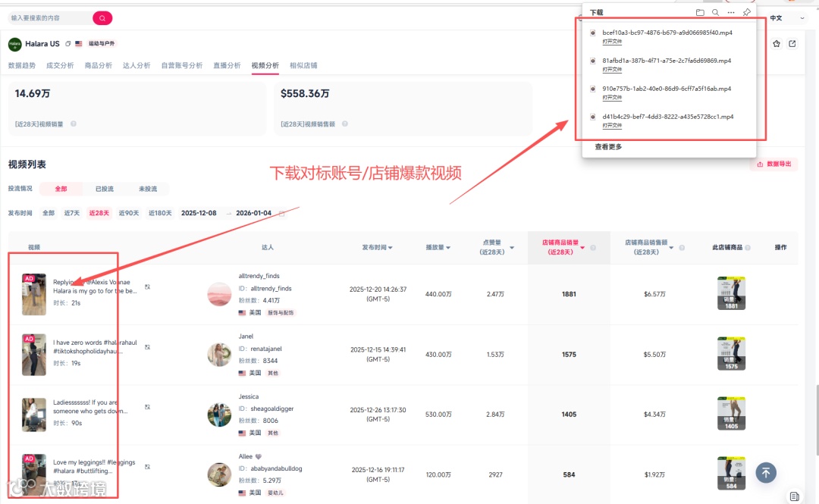
Task: Click the Halara shop logo avatar
Action: click(14, 44)
